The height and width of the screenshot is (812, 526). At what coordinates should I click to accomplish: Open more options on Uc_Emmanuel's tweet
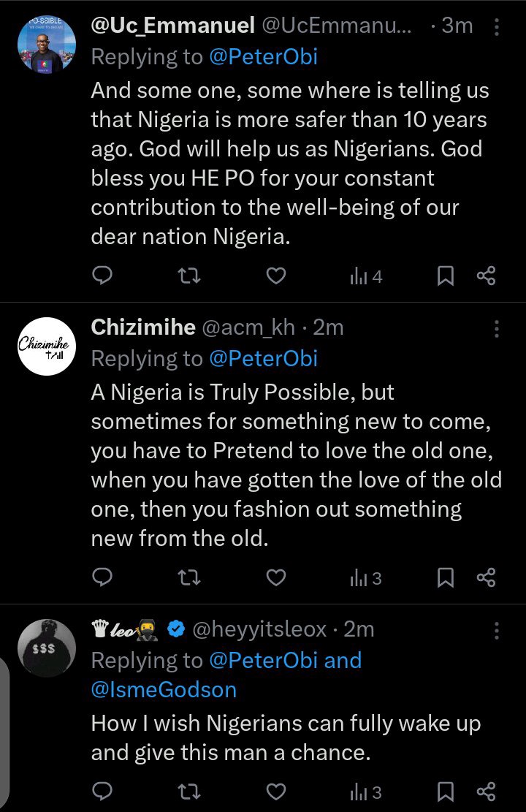[497, 27]
